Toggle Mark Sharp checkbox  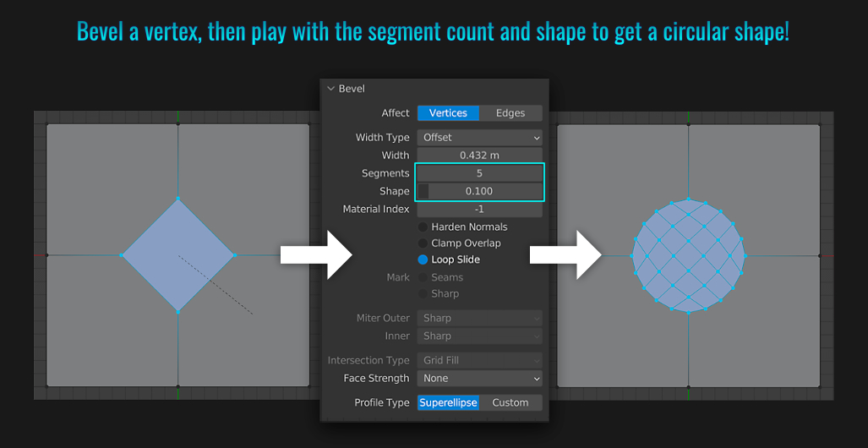423,293
